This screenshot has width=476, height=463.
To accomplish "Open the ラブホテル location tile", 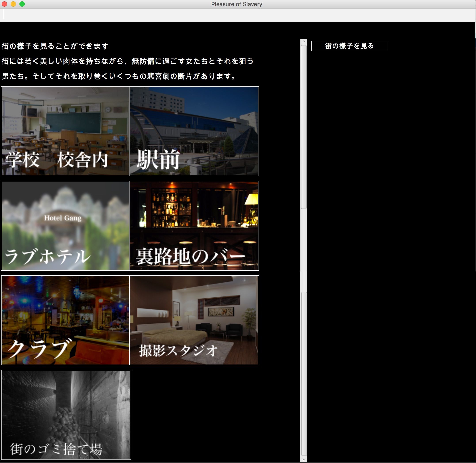I will 65,226.
